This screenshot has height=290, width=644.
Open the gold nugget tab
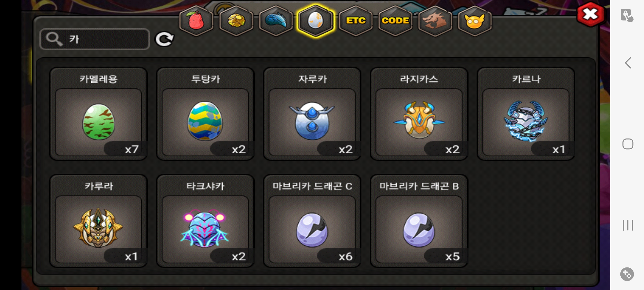pyautogui.click(x=236, y=21)
